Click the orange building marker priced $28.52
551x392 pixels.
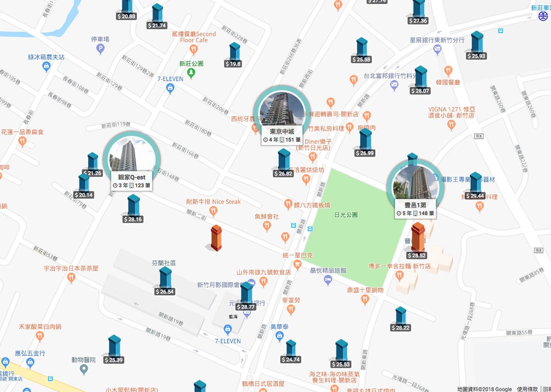(417, 241)
